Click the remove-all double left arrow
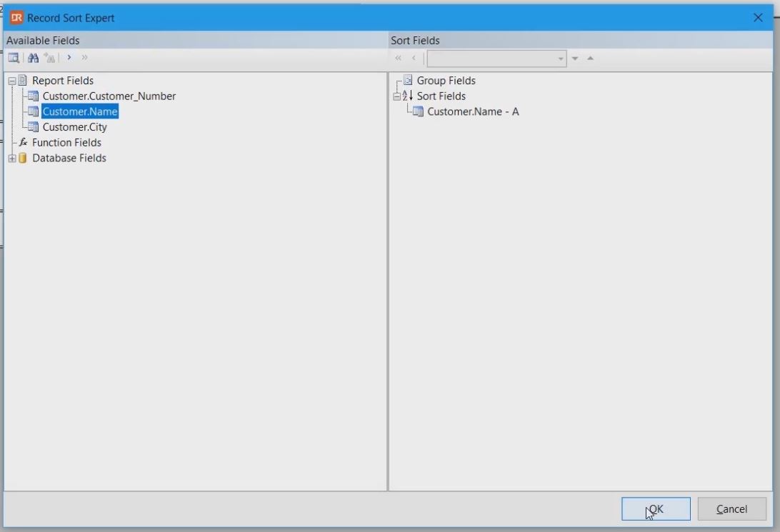 pos(399,59)
